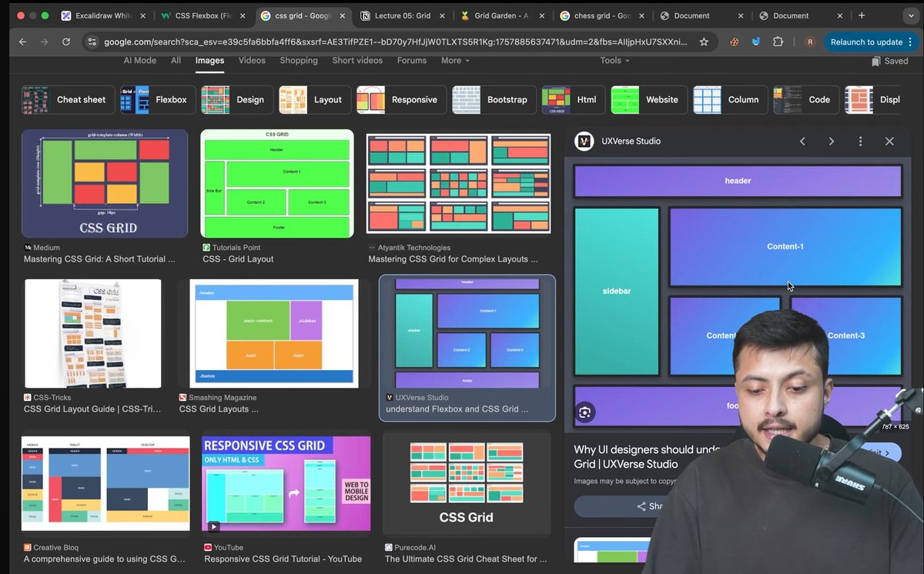Open more options in the preview panel
Viewport: 924px width, 574px height.
(x=860, y=142)
